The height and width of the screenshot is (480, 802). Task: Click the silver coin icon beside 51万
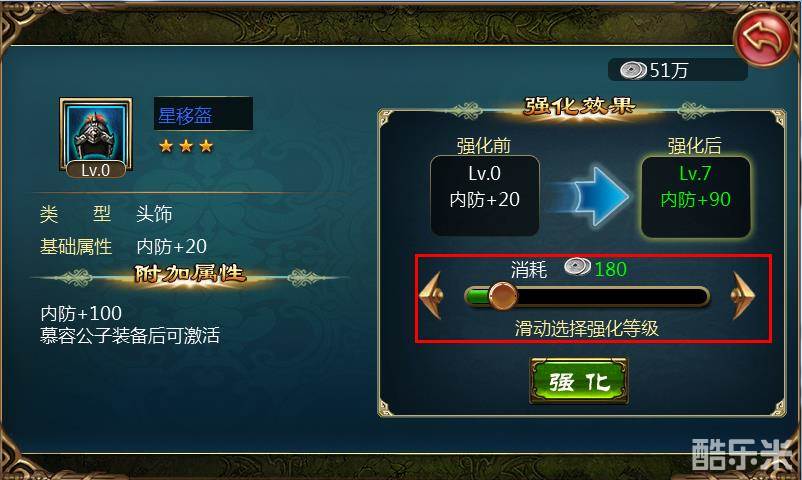click(633, 70)
